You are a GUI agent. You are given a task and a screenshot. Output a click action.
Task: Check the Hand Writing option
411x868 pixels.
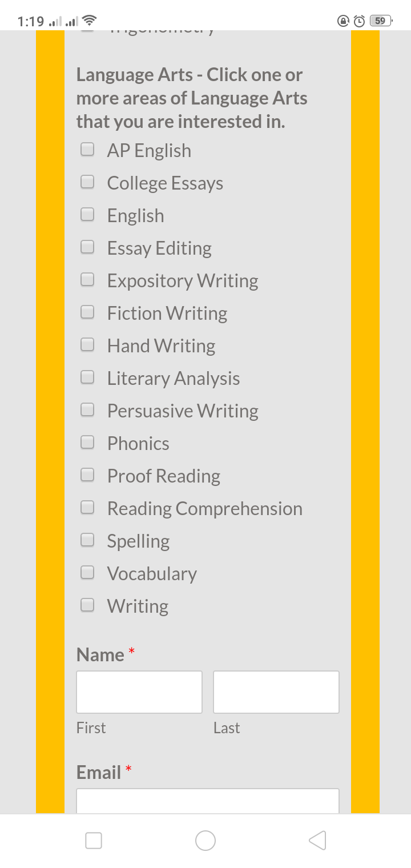tap(87, 345)
